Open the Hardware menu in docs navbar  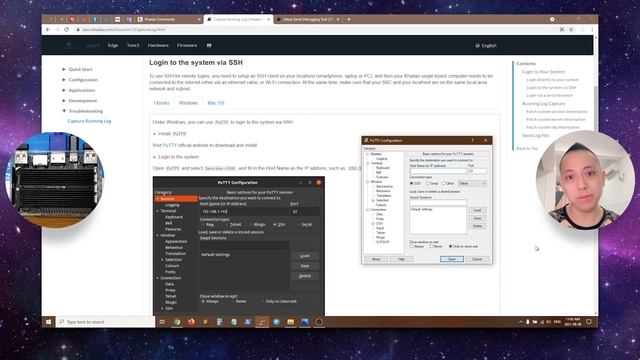click(x=158, y=45)
